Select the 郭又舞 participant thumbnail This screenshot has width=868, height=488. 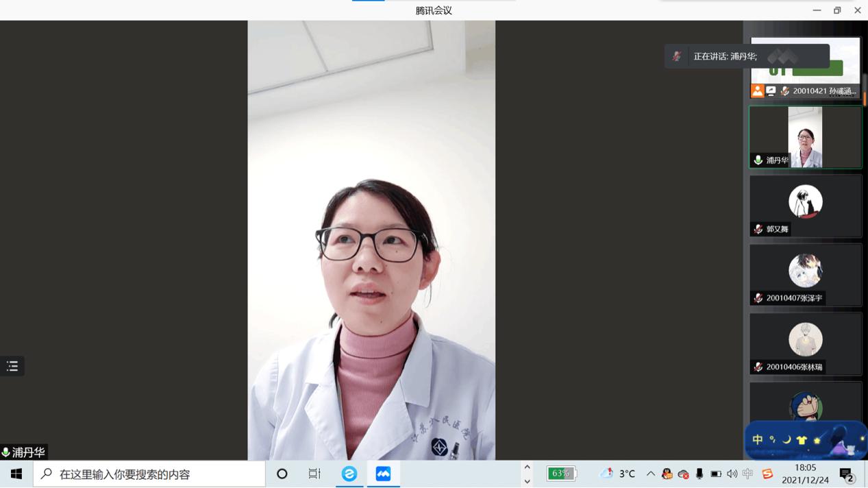click(805, 206)
